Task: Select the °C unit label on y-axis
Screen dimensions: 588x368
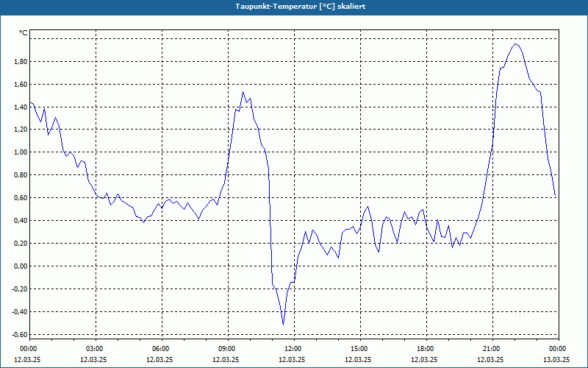Action: point(24,33)
